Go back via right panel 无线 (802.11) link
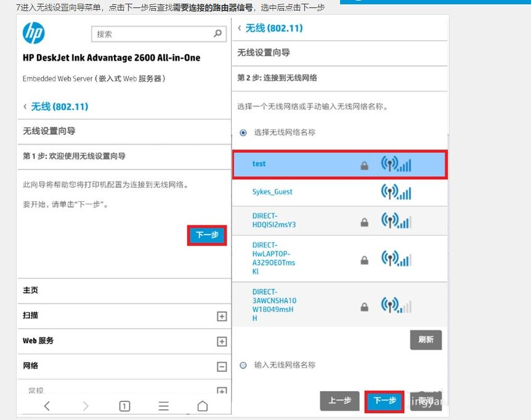The image size is (531, 420). tap(270, 28)
